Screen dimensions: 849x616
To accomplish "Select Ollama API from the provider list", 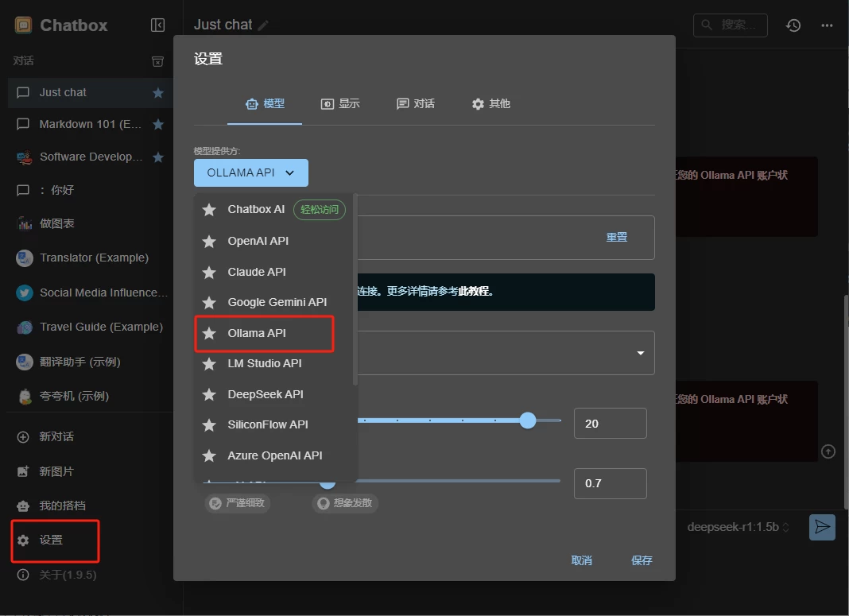I will tap(257, 333).
